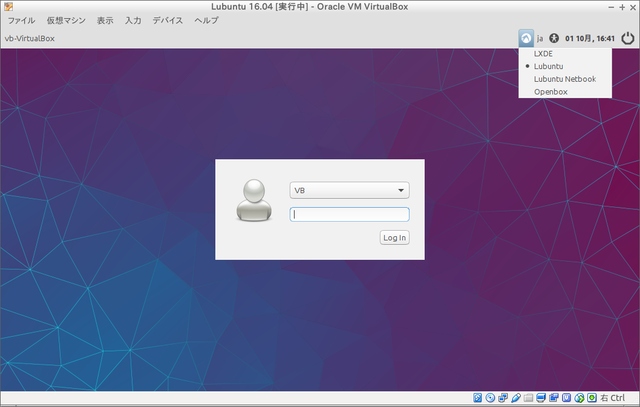Click the green arrow keyboard capture icon
The height and width of the screenshot is (407, 640).
pos(592,398)
